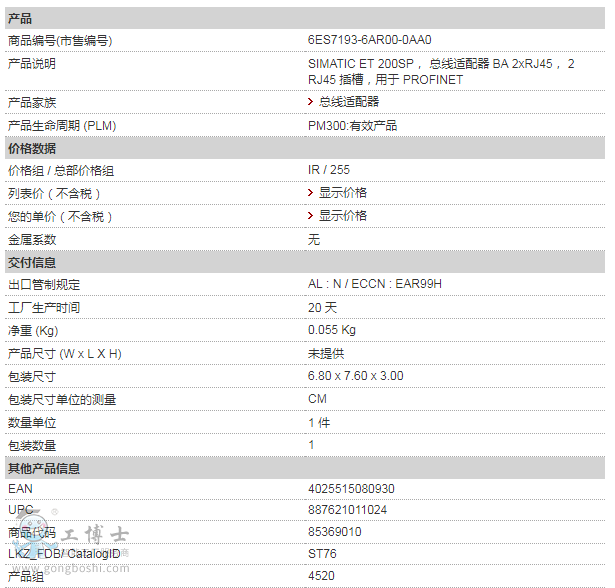The height and width of the screenshot is (588, 615).
Task: Click the 金属系数 label
Action: click(x=32, y=239)
